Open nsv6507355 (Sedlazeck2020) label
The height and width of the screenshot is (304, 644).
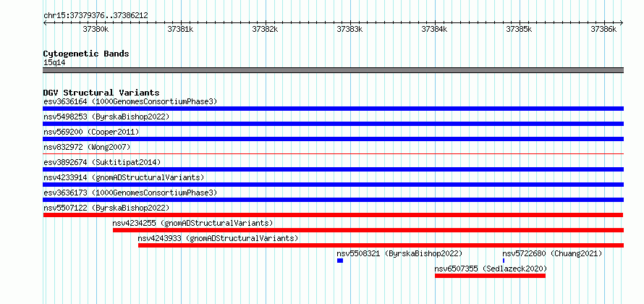[491, 269]
